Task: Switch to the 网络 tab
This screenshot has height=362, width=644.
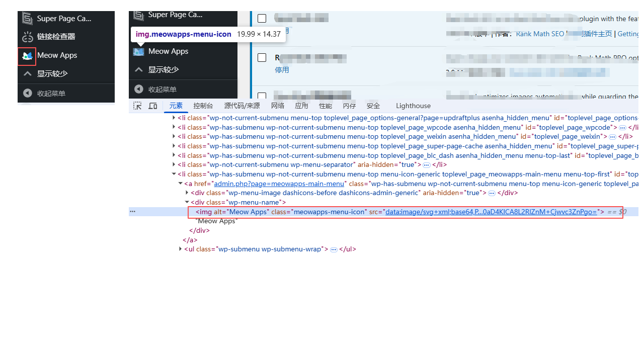Action: pos(278,106)
